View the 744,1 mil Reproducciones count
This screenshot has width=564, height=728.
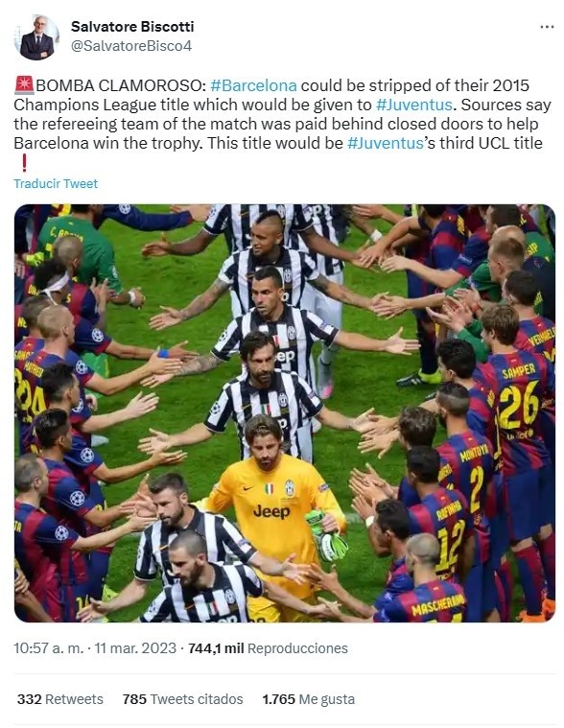tap(268, 648)
